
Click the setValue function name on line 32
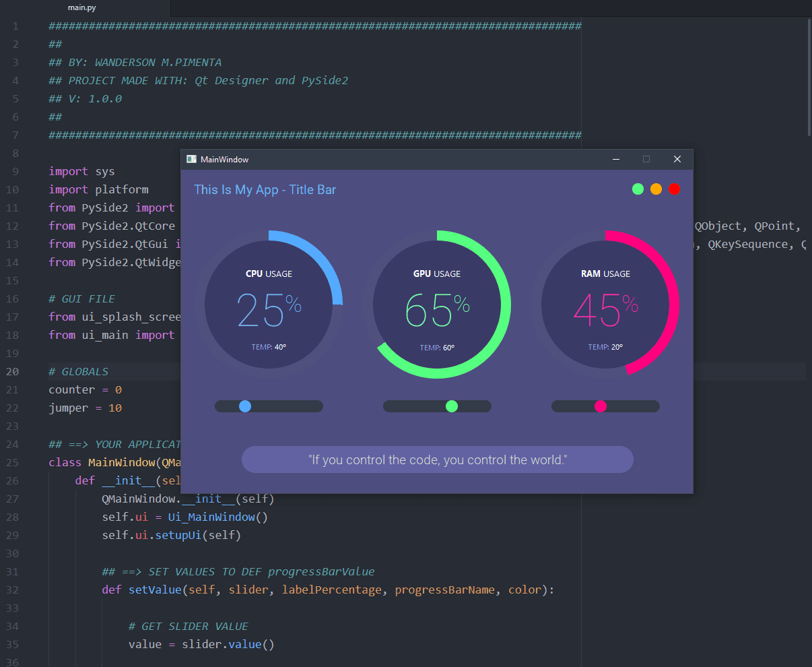155,590
